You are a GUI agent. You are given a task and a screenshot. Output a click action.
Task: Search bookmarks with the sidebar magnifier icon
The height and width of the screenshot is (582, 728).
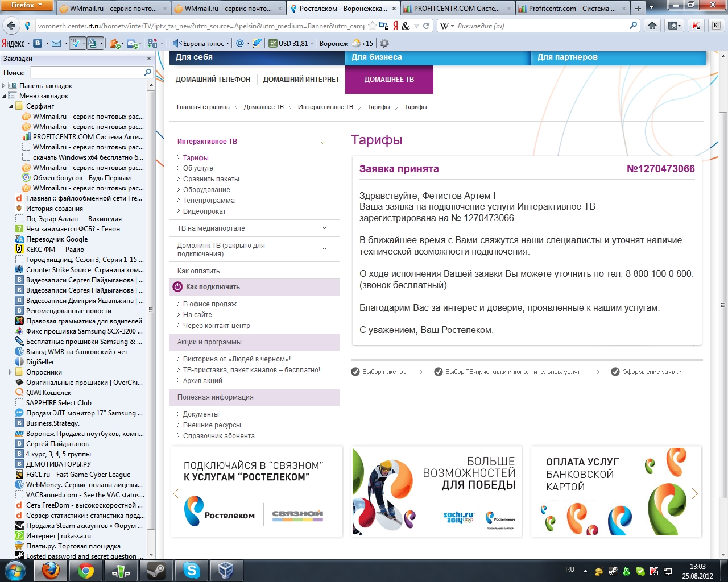pyautogui.click(x=148, y=73)
